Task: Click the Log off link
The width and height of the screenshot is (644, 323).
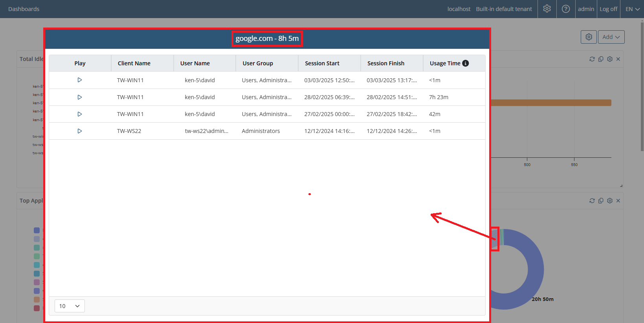Action: pyautogui.click(x=608, y=9)
